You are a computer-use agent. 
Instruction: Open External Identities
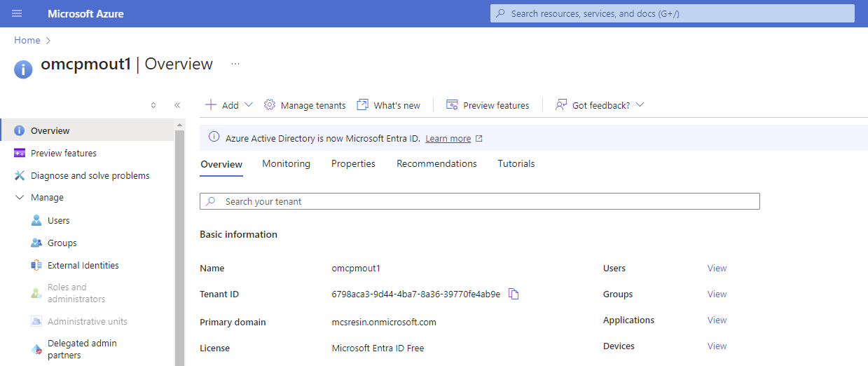coord(83,265)
